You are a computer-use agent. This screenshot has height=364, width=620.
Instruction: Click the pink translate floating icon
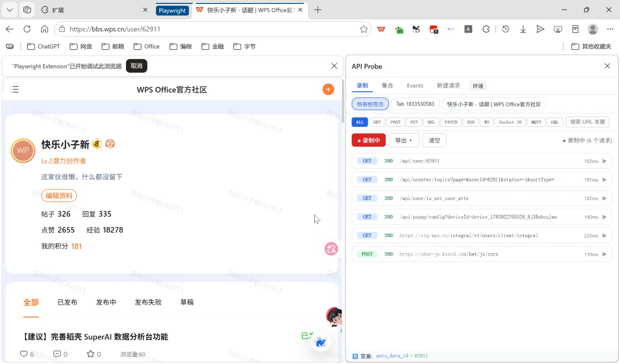pyautogui.click(x=331, y=249)
